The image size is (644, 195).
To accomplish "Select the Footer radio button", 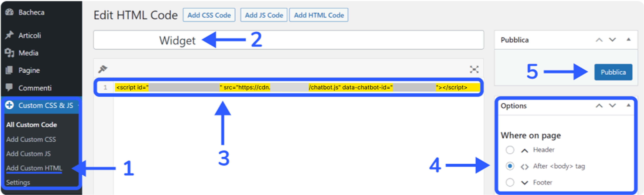I will tap(510, 182).
